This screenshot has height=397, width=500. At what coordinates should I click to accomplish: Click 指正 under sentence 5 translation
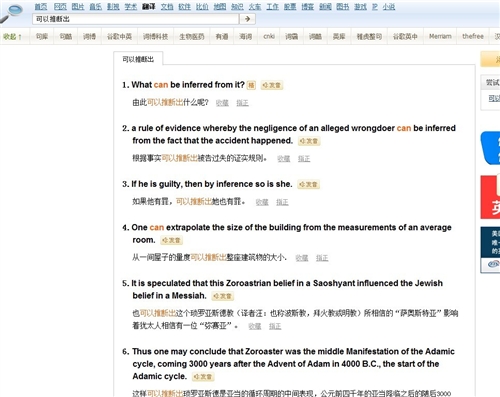[x=275, y=326]
